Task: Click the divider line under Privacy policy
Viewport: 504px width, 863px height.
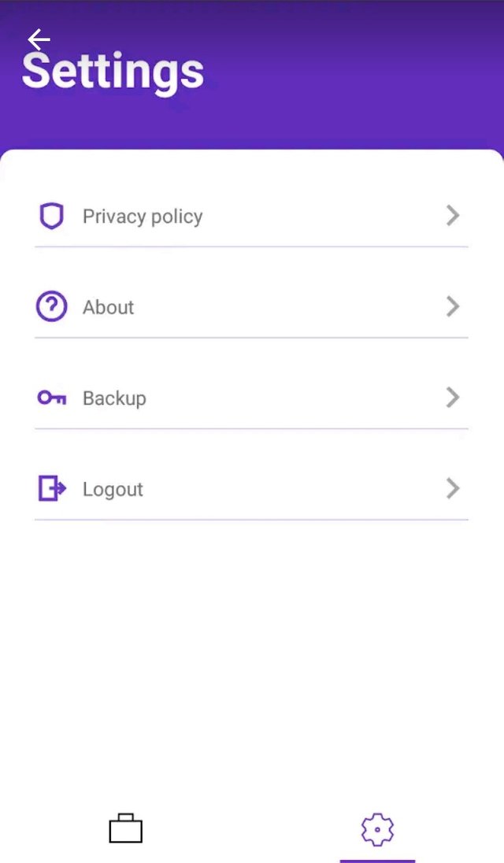Action: [251, 246]
